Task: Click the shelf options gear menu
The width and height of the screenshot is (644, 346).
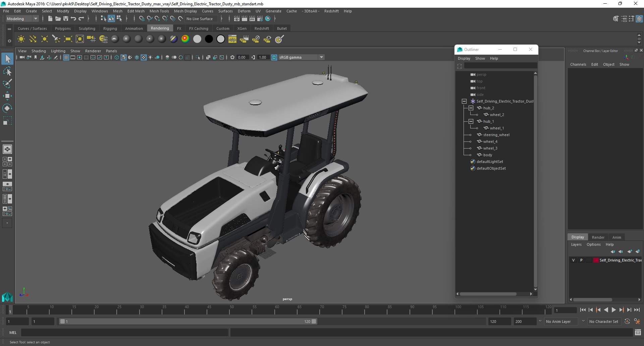Action: [x=9, y=41]
